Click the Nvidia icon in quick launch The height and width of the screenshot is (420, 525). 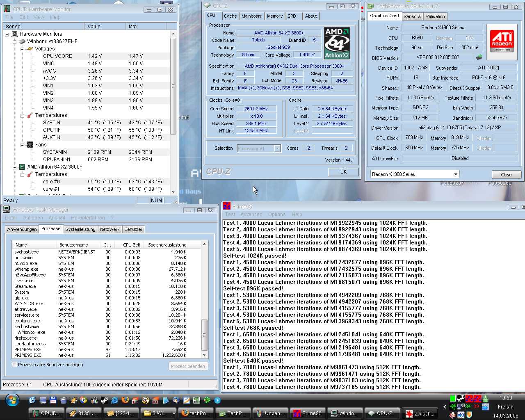[196, 400]
